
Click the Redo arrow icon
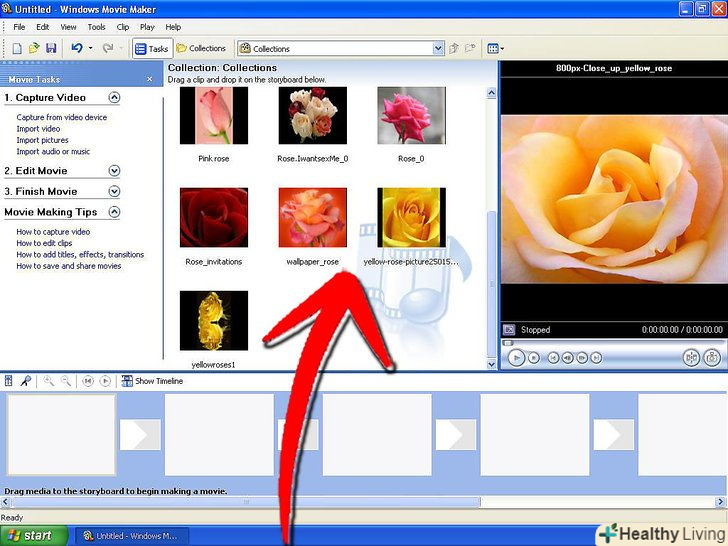point(108,48)
